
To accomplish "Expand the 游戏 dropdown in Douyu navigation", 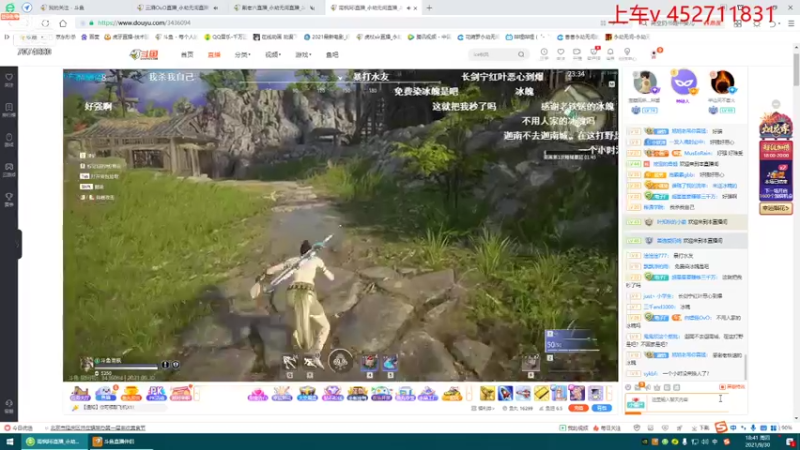I will (x=303, y=55).
